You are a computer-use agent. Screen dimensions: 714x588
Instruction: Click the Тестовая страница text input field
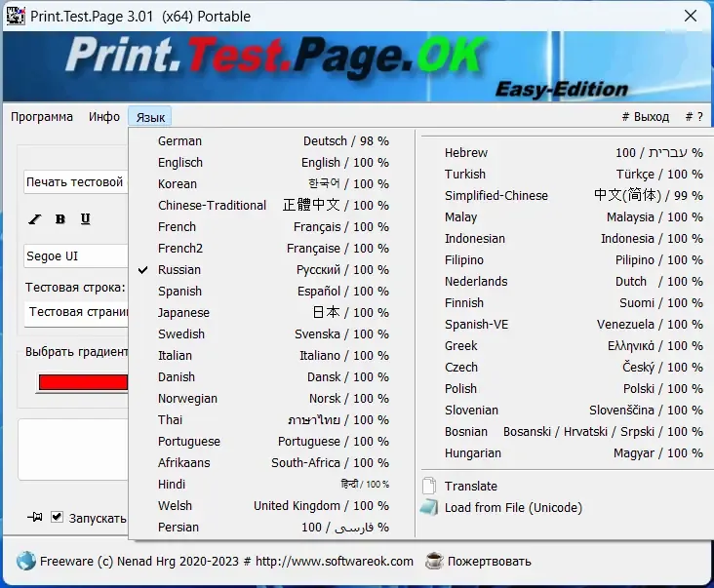tap(77, 312)
